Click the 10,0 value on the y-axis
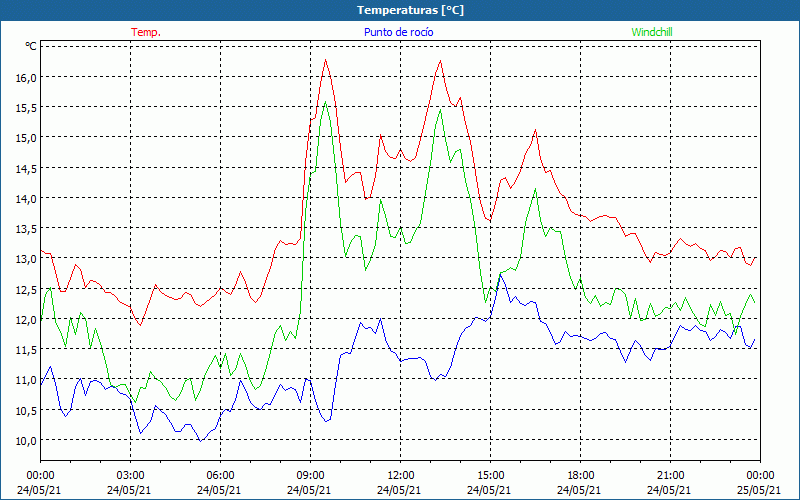The height and width of the screenshot is (500, 800). point(26,440)
